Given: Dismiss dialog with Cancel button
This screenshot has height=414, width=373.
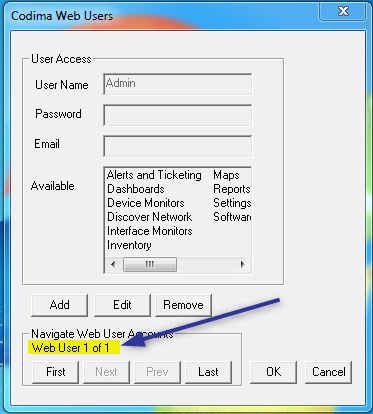Looking at the screenshot, I should tap(329, 372).
